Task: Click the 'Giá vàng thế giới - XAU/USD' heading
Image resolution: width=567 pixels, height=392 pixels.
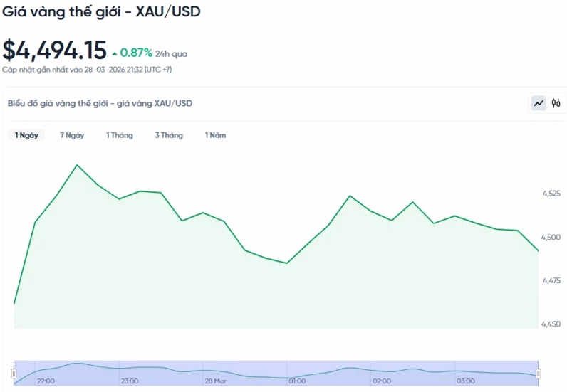Action: 101,12
